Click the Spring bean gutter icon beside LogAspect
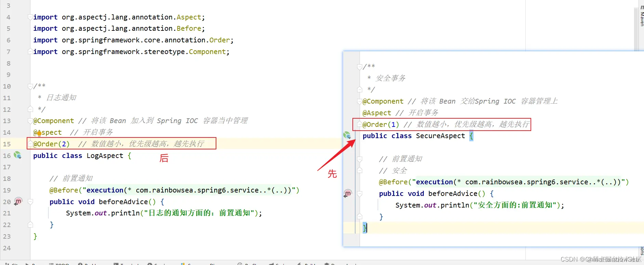 click(17, 155)
